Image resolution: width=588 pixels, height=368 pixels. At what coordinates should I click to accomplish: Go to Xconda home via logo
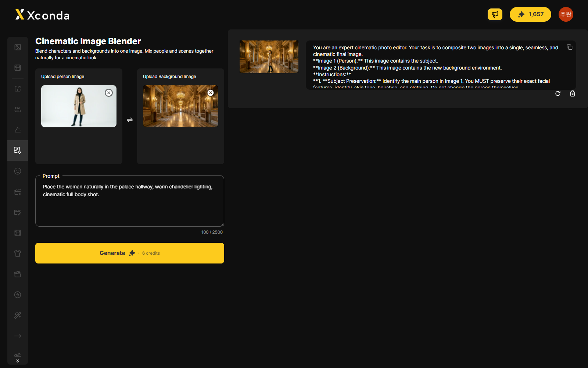coord(42,15)
